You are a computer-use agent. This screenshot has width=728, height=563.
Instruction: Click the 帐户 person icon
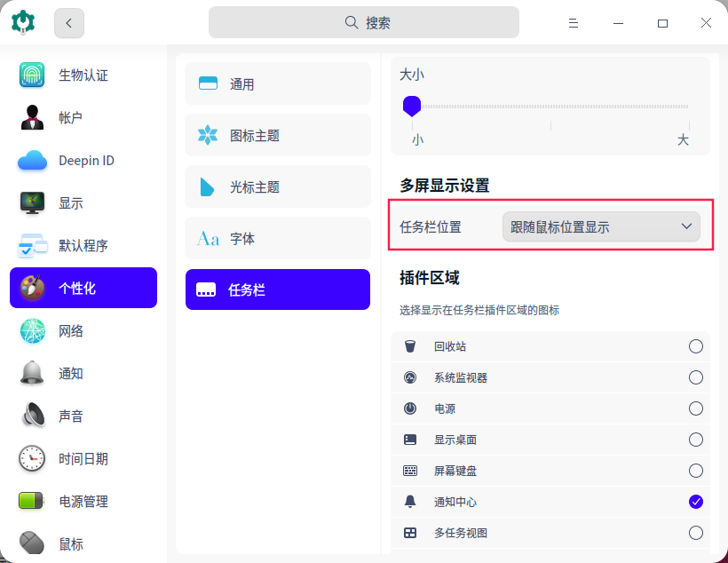(32, 117)
